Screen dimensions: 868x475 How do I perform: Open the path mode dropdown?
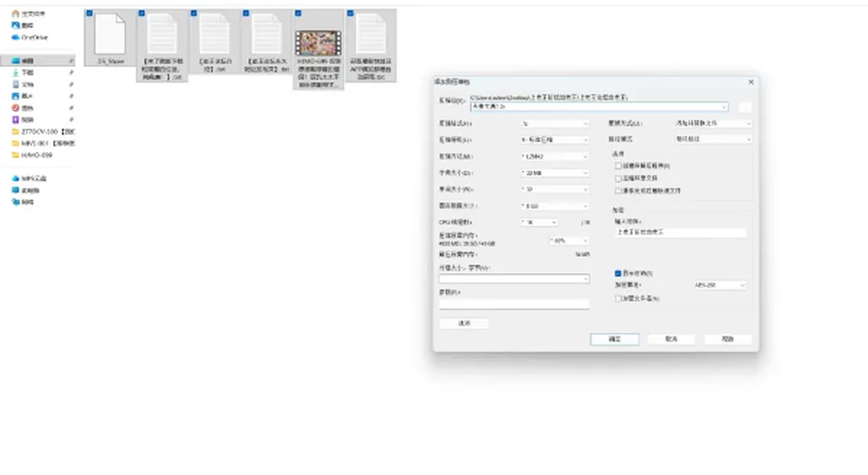[713, 139]
